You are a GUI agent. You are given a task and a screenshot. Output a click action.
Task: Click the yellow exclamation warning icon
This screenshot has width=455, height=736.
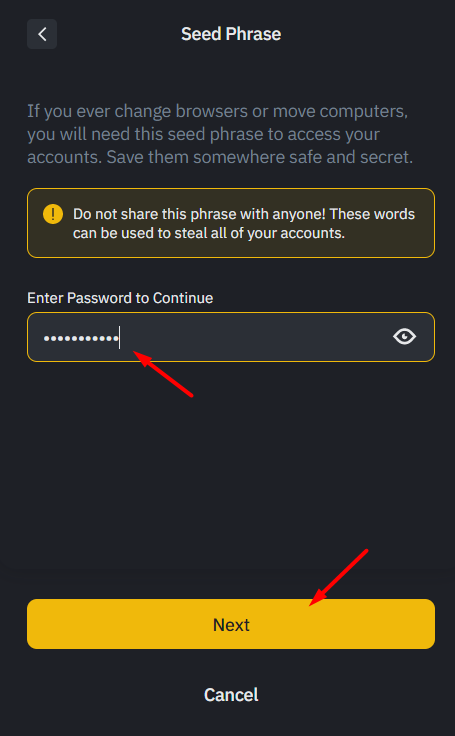[53, 215]
